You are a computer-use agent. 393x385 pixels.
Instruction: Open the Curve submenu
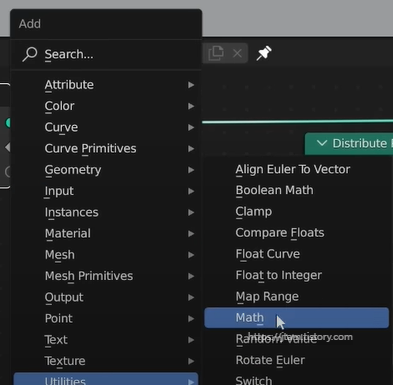(x=106, y=127)
